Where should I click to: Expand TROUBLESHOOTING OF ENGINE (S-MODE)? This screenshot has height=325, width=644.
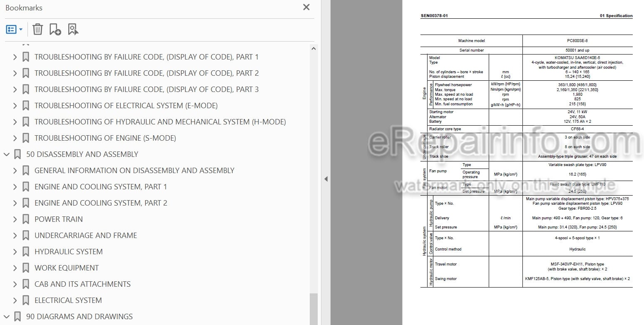(15, 138)
